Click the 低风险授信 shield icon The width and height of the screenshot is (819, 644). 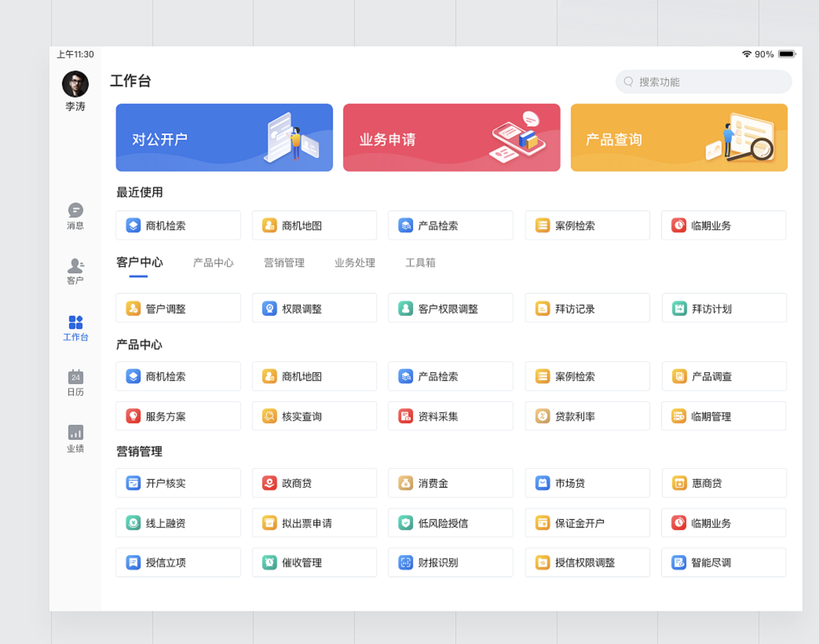[405, 523]
